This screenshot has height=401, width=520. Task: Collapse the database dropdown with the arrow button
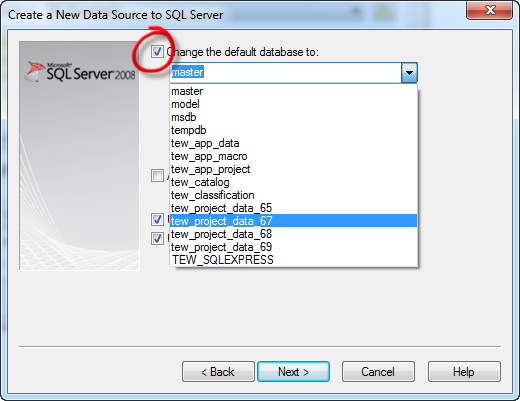(409, 72)
